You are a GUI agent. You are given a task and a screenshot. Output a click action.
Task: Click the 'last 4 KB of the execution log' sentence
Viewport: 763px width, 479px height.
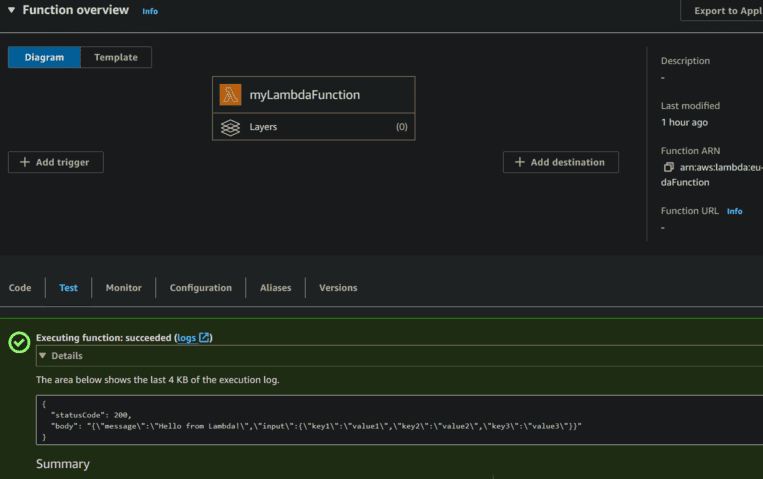158,380
